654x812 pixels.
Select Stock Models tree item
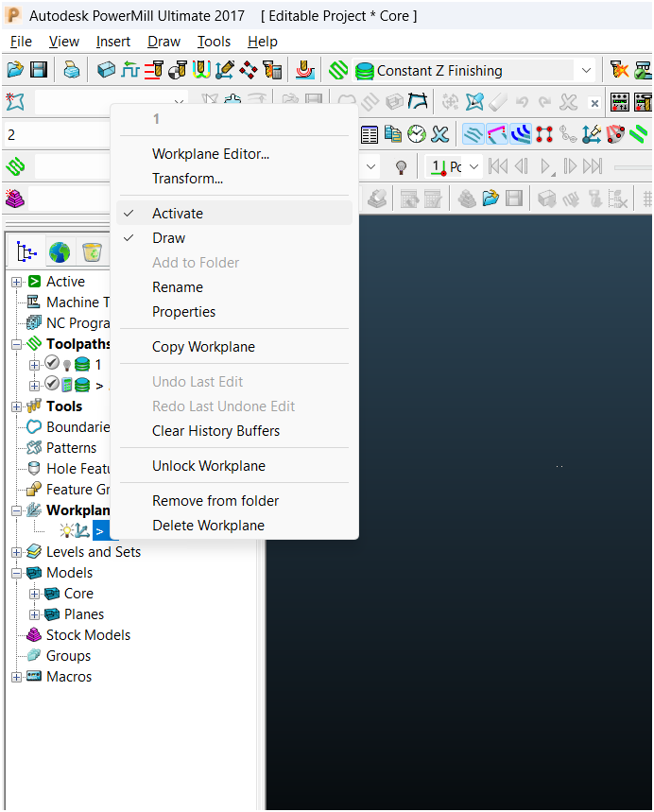tap(88, 635)
